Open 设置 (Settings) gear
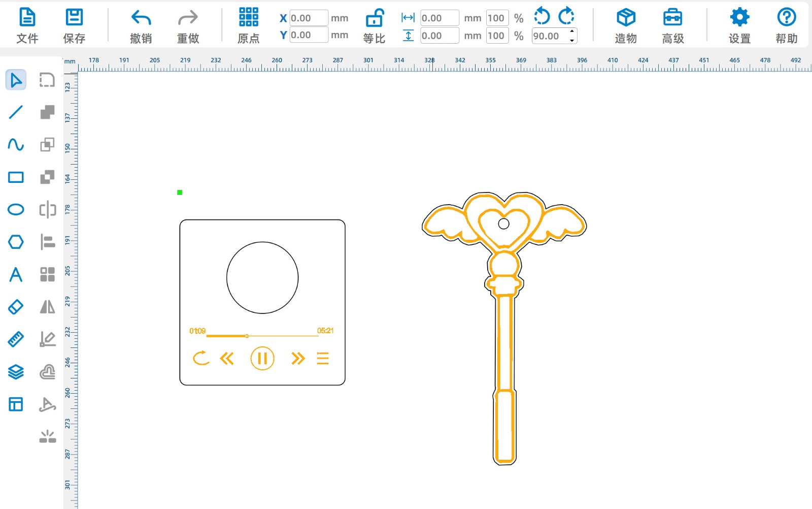The image size is (812, 509). (x=739, y=25)
